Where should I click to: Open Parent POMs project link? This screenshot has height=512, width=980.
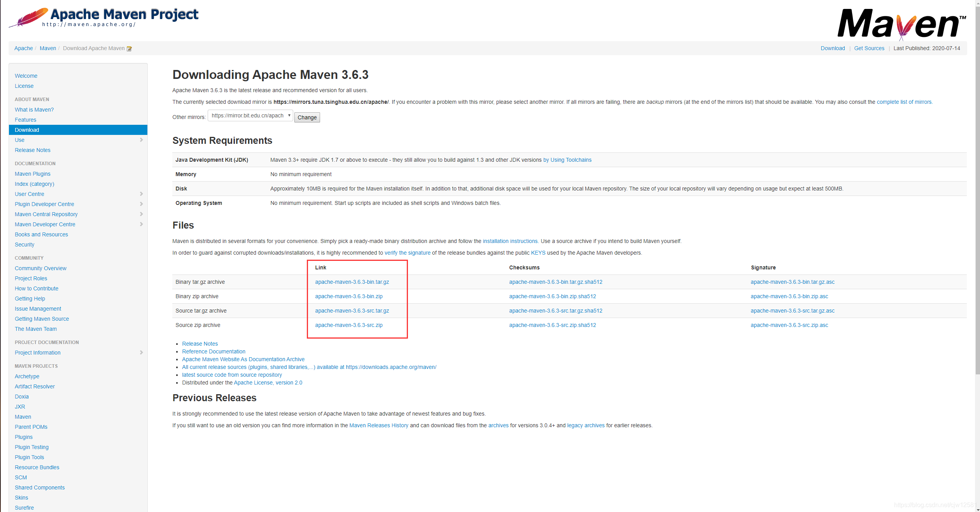(x=31, y=427)
